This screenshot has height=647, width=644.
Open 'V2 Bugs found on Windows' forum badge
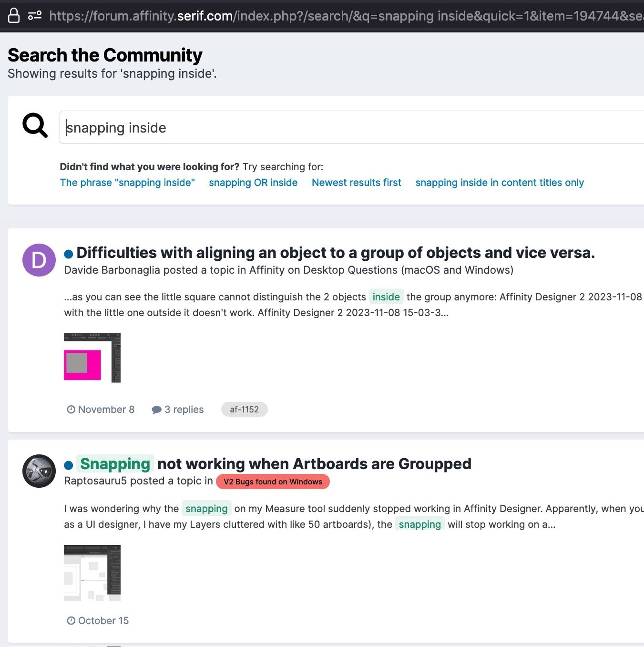point(273,482)
